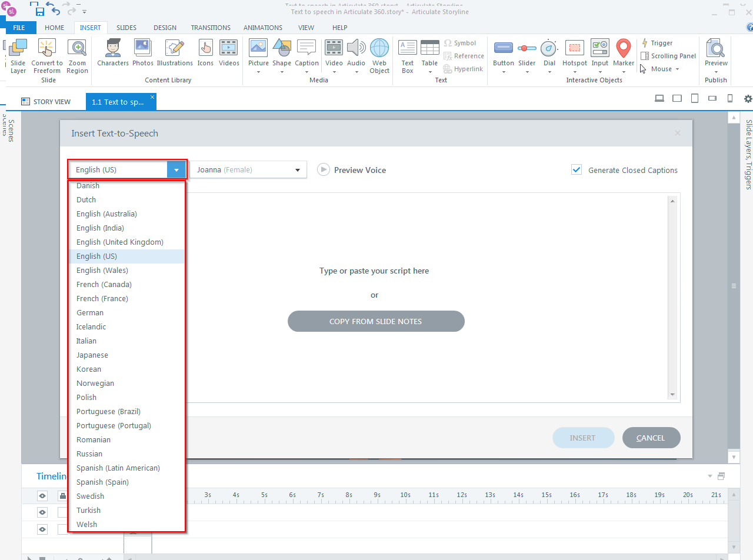The width and height of the screenshot is (753, 560).
Task: Click the Icons library button
Action: pos(205,53)
